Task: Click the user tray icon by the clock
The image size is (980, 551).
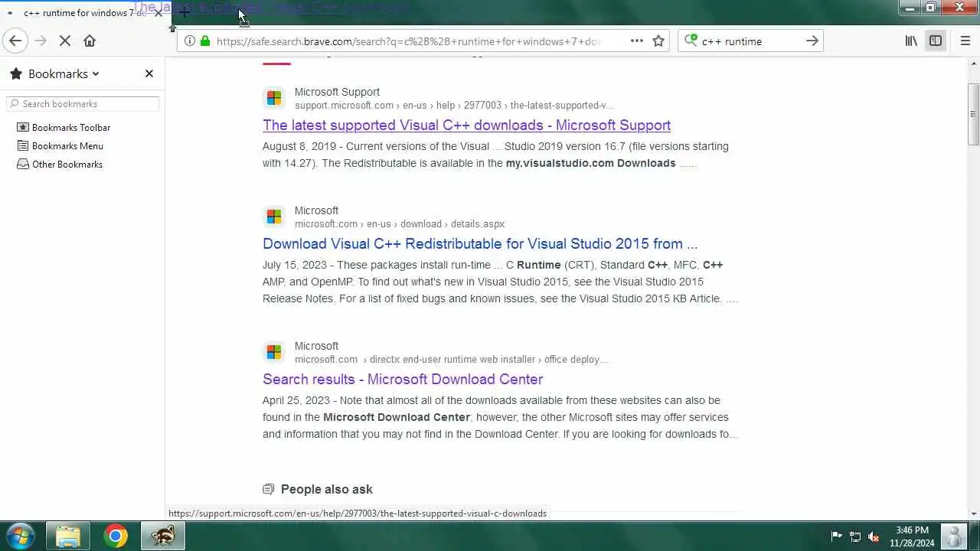Action: point(954,536)
